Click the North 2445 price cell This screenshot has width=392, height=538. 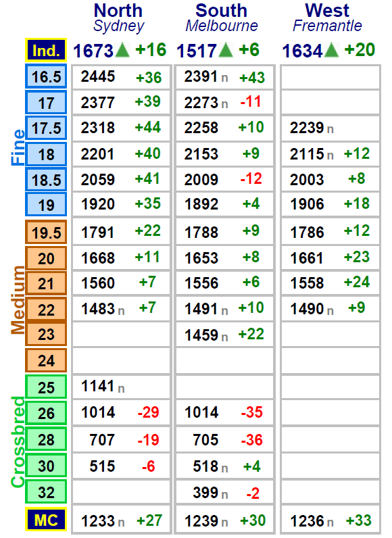(x=121, y=77)
